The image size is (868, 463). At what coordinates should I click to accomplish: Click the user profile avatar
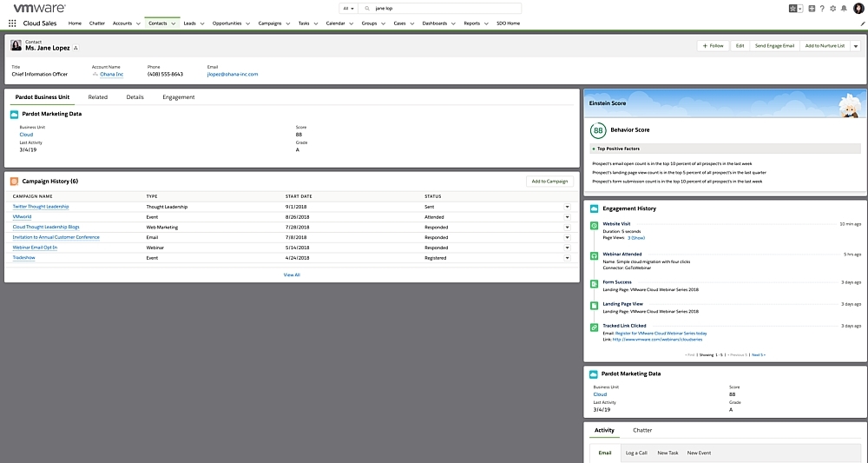point(858,8)
